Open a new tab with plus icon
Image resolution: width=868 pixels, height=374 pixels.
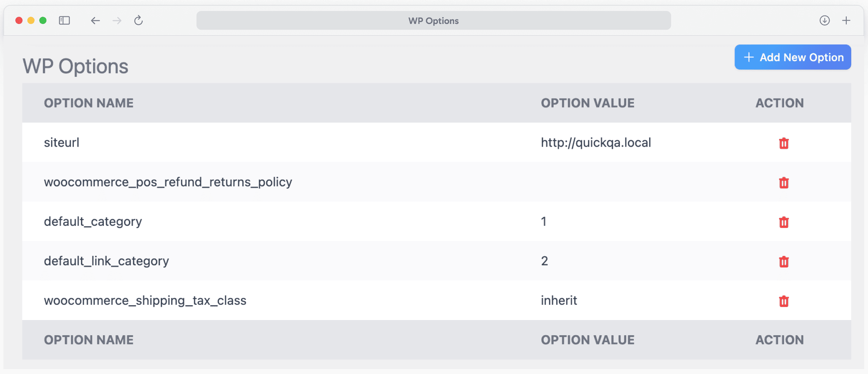pyautogui.click(x=846, y=21)
